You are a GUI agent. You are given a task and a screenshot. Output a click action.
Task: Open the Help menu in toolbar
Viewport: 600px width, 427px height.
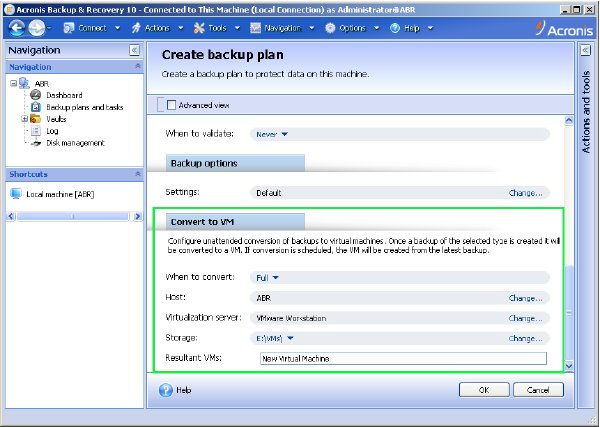click(412, 28)
